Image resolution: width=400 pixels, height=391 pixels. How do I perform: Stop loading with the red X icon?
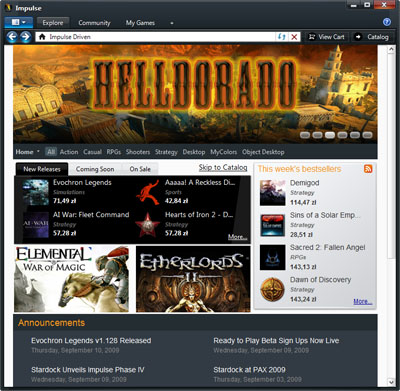click(294, 37)
